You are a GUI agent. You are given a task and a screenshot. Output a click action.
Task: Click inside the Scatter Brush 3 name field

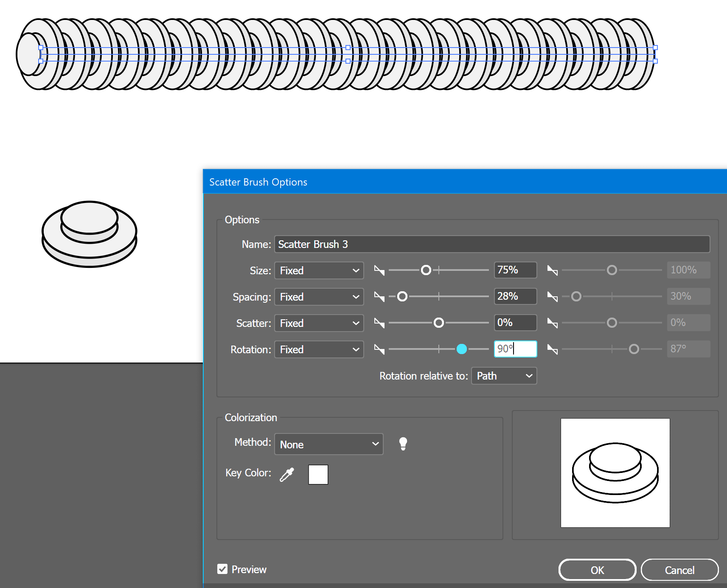492,244
